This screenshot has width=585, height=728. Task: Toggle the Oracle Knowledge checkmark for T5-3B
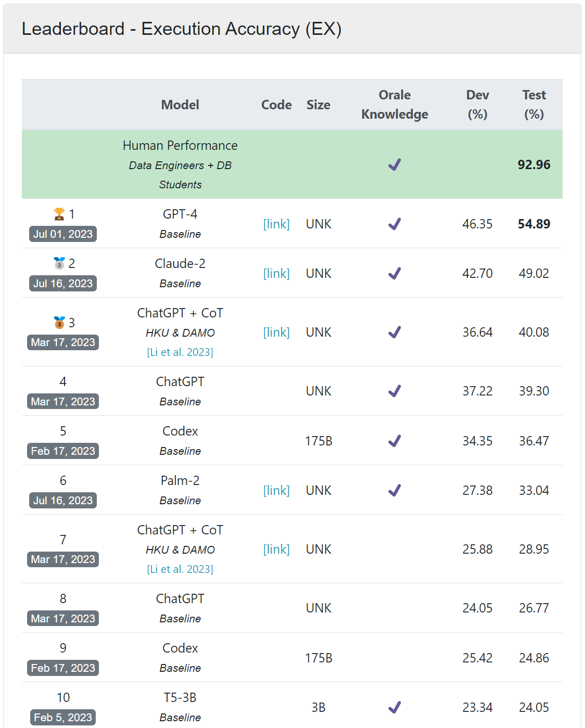coord(395,707)
